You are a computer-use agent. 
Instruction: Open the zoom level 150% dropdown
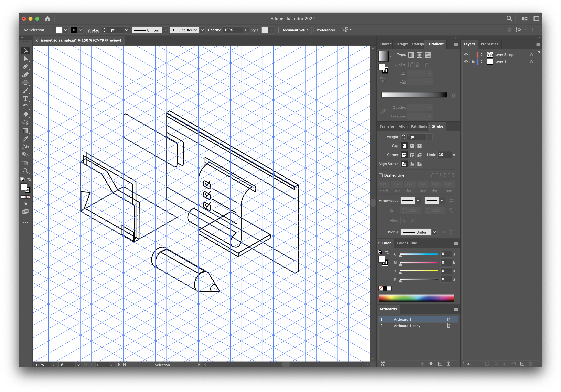tap(53, 365)
